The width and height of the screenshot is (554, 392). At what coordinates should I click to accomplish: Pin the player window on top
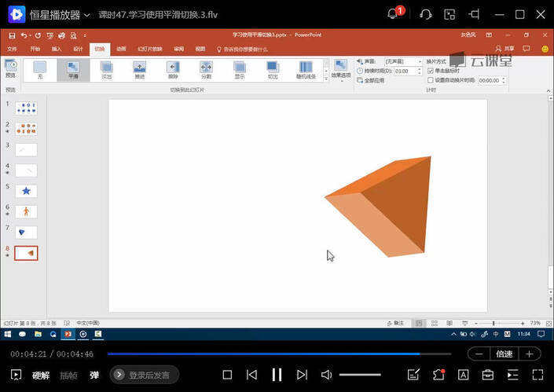click(x=474, y=14)
